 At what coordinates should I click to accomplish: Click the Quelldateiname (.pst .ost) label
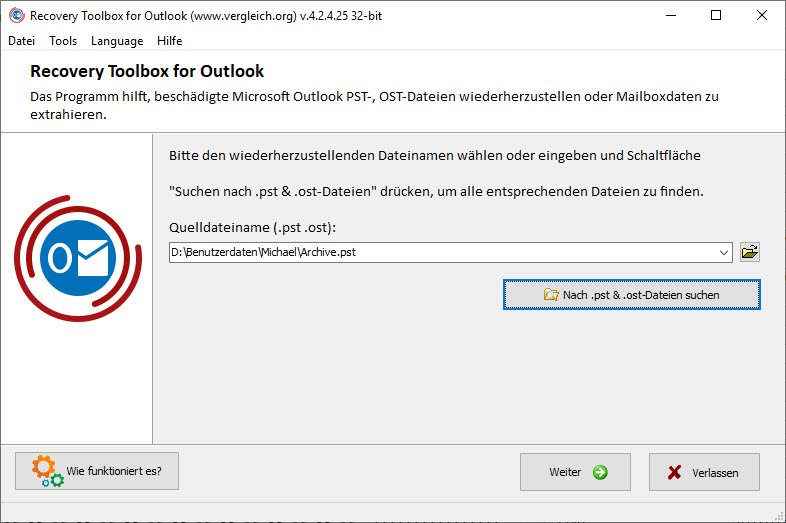252,227
